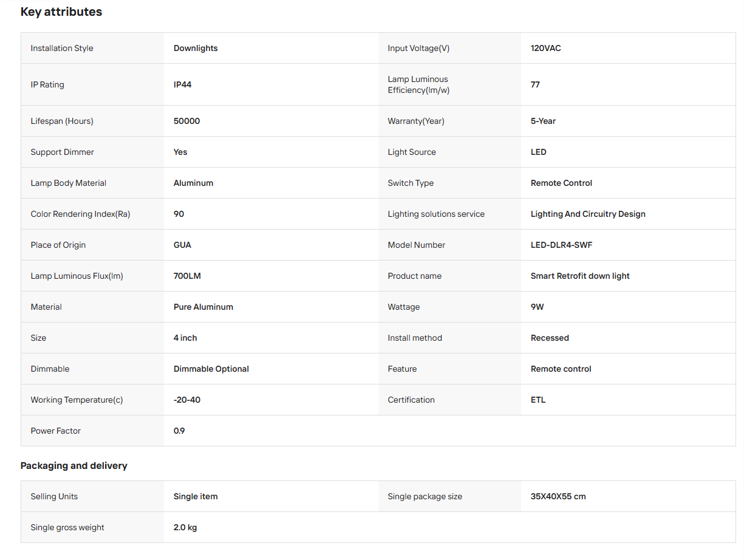Click the IP44 rating value
Image resolution: width=744 pixels, height=560 pixels.
click(x=183, y=84)
